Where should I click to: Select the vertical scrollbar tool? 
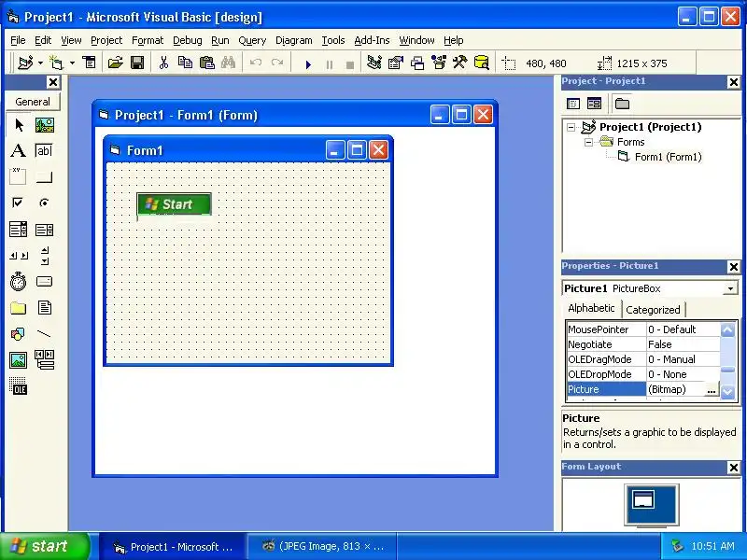coord(44,256)
